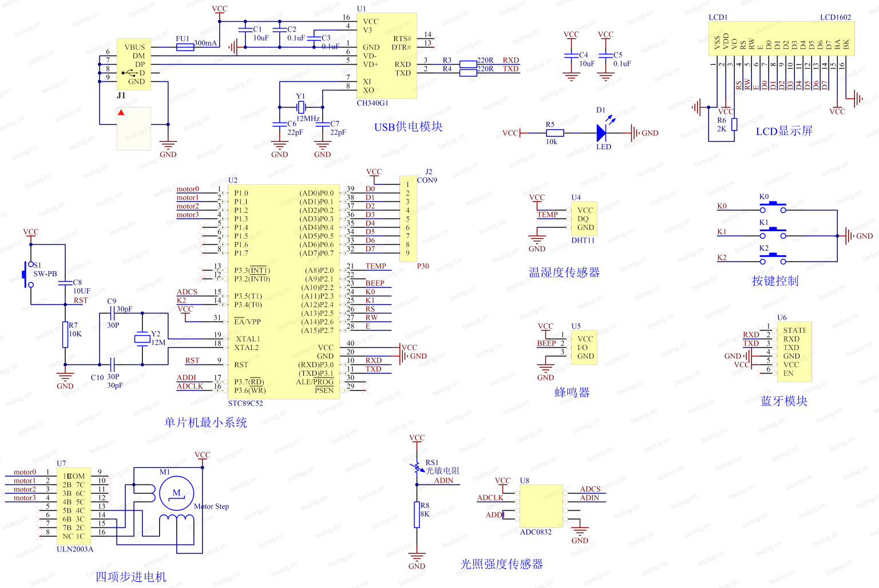Select the 12MHz crystal Y1 symbol
Viewport: 879px width, 588px height.
[x=301, y=107]
